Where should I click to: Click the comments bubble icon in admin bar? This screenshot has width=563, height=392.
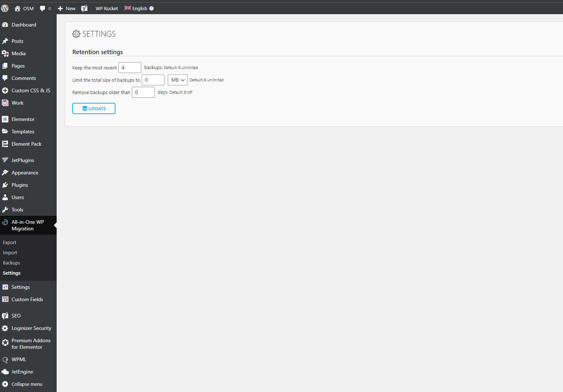pyautogui.click(x=42, y=8)
